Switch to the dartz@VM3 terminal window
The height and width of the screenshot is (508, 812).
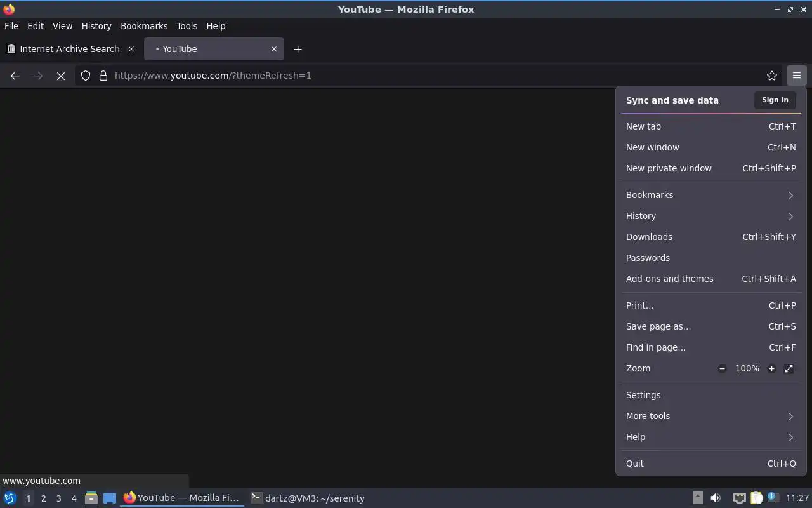click(308, 498)
